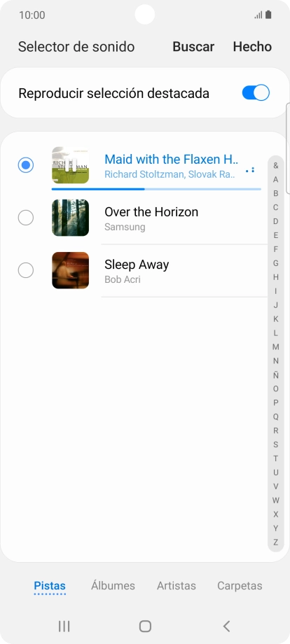
Task: Pause playback on Maid with the Flaxen Hair artwork
Action: coord(70,165)
